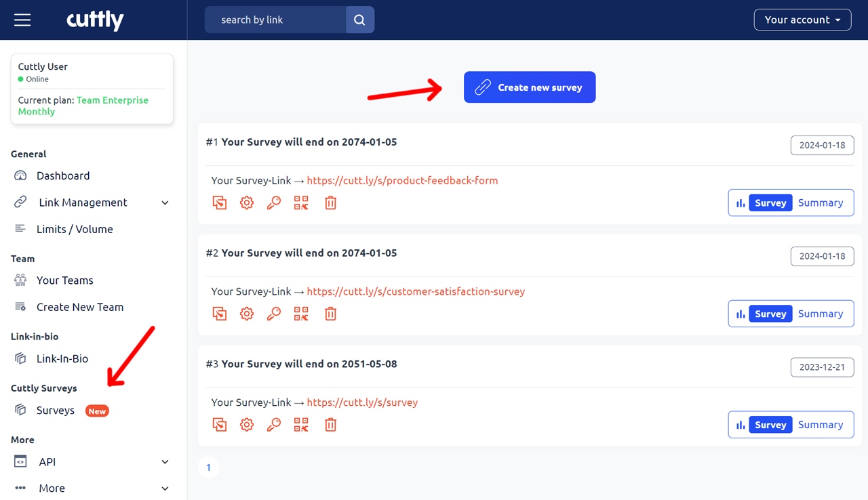Viewport: 868px width, 500px height.
Task: Open Limits / Volume in sidebar
Action: click(75, 229)
